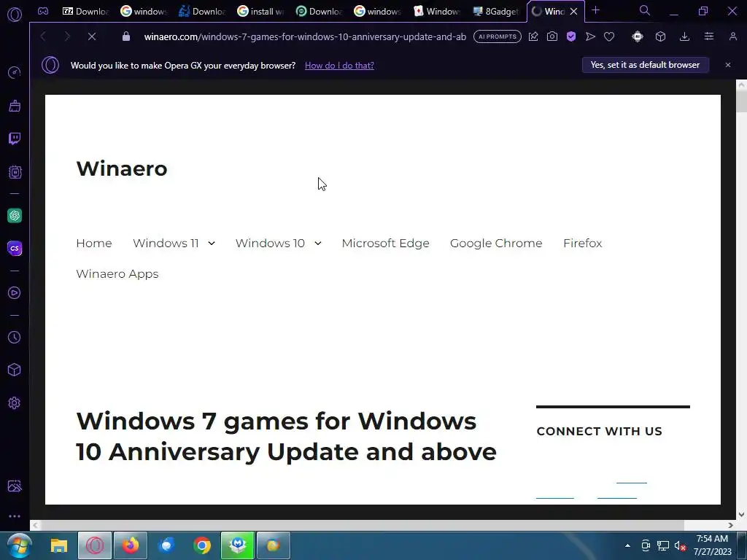747x560 pixels.
Task: Open sidebar three-dots setup menu
Action: 15,516
